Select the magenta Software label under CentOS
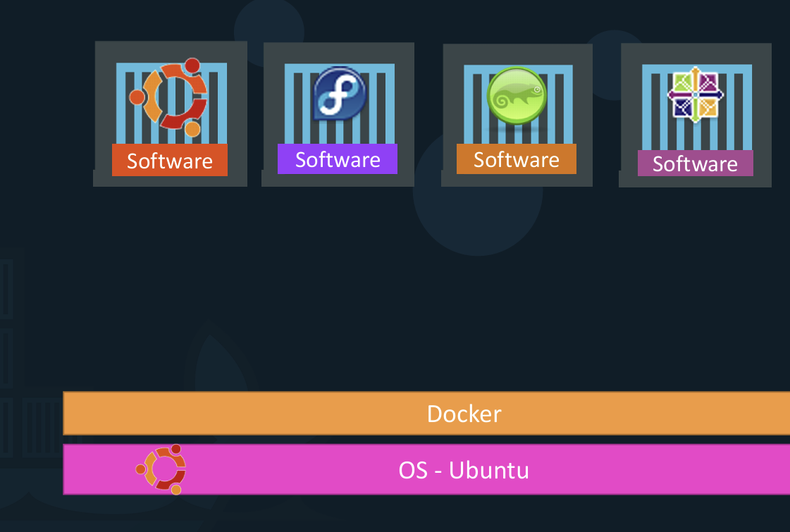Screen dimensions: 790x532 [x=696, y=163]
